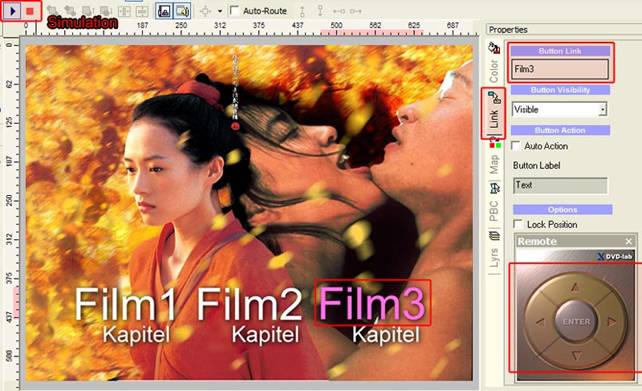Click the paint bucket icon above Color tab
642x391 pixels.
[494, 47]
